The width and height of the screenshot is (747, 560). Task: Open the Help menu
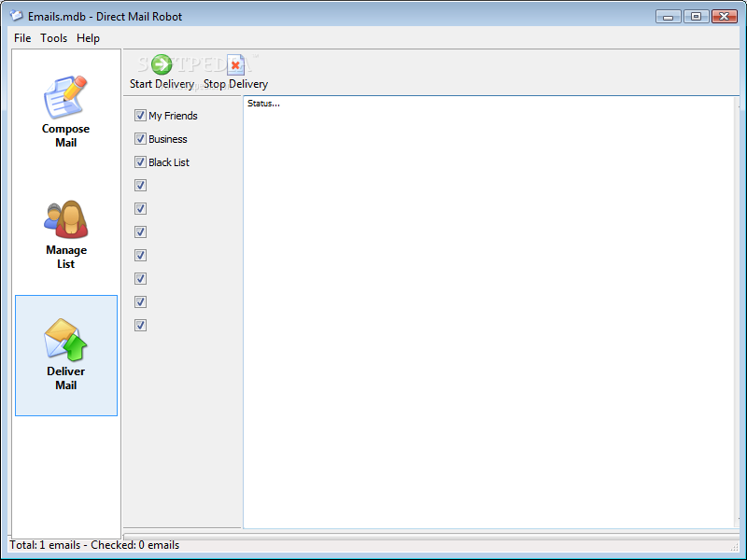[88, 38]
